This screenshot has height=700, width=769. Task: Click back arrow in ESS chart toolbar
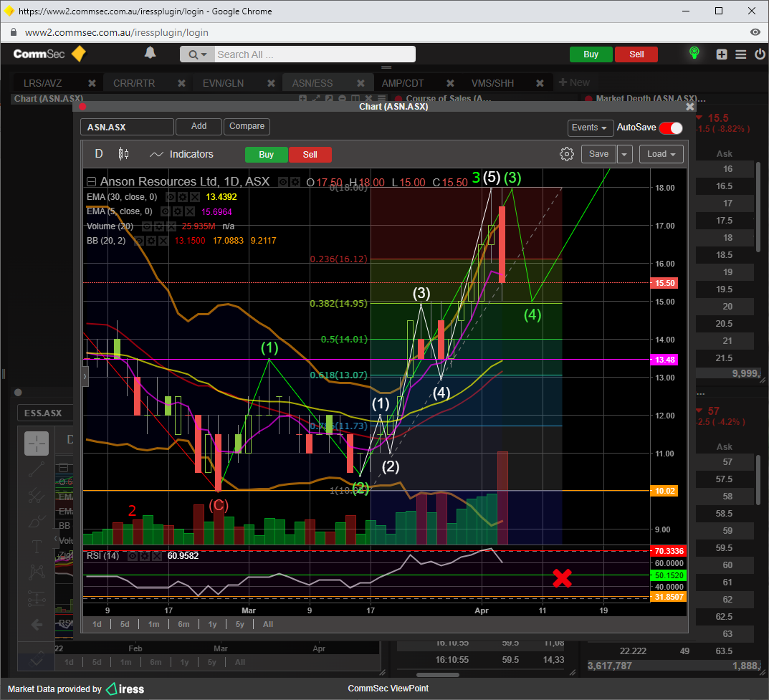(x=37, y=625)
